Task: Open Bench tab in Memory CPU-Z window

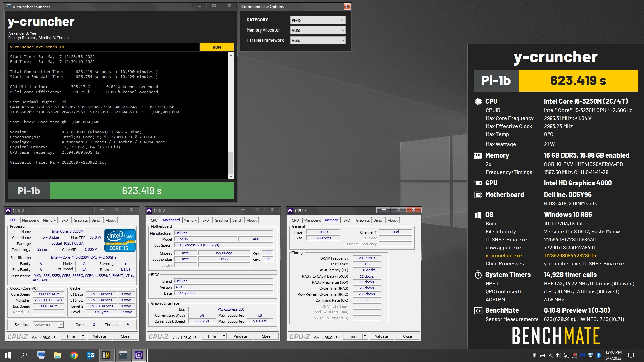Action: click(x=378, y=220)
